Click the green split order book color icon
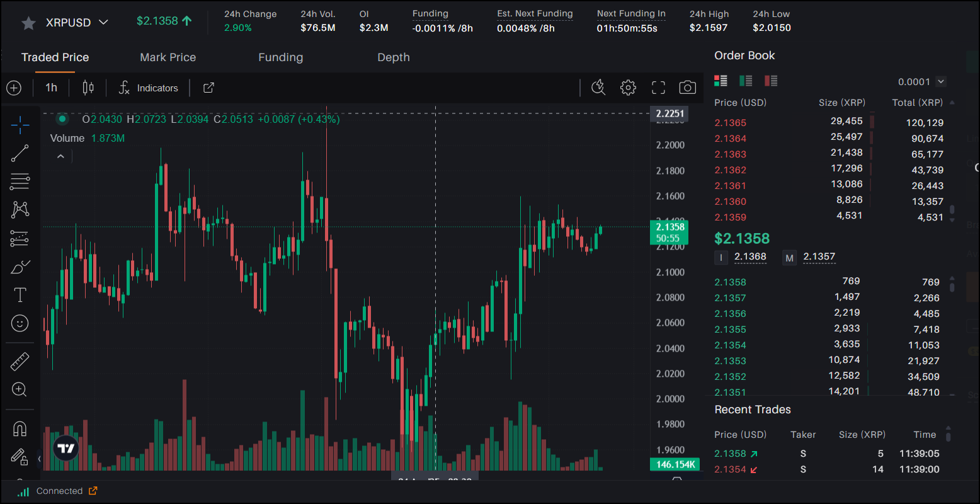The image size is (980, 504). click(x=746, y=81)
